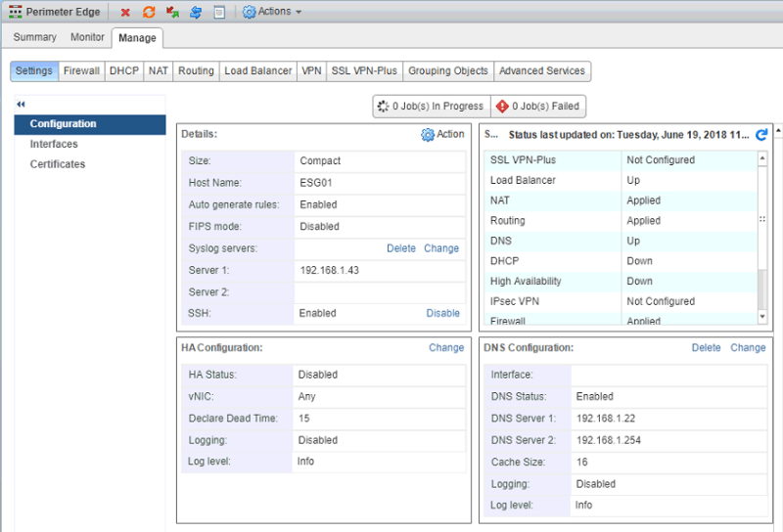Image resolution: width=783 pixels, height=532 pixels.
Task: Click the blue double-arrow sync icon
Action: (x=196, y=12)
